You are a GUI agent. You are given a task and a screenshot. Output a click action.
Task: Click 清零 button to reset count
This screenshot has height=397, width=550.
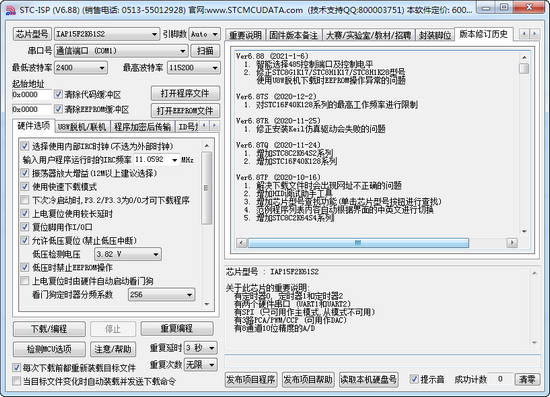[527, 379]
